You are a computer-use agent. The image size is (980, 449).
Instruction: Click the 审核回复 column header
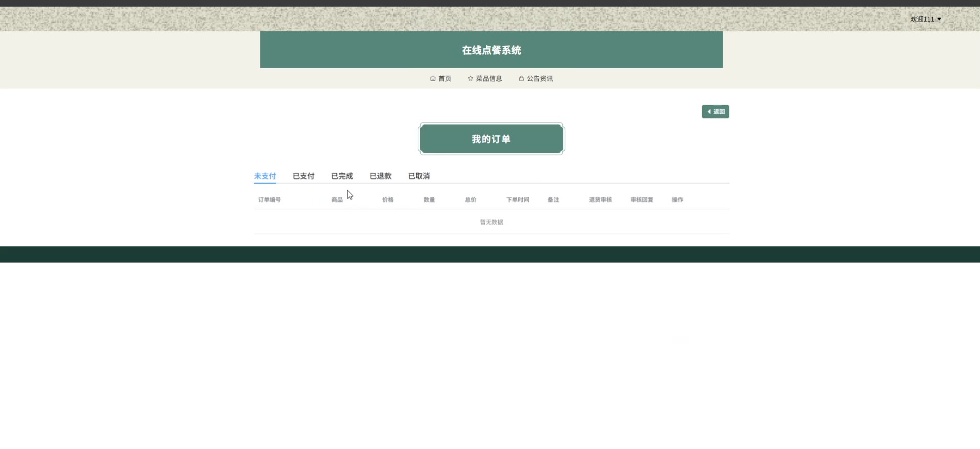[x=642, y=200]
